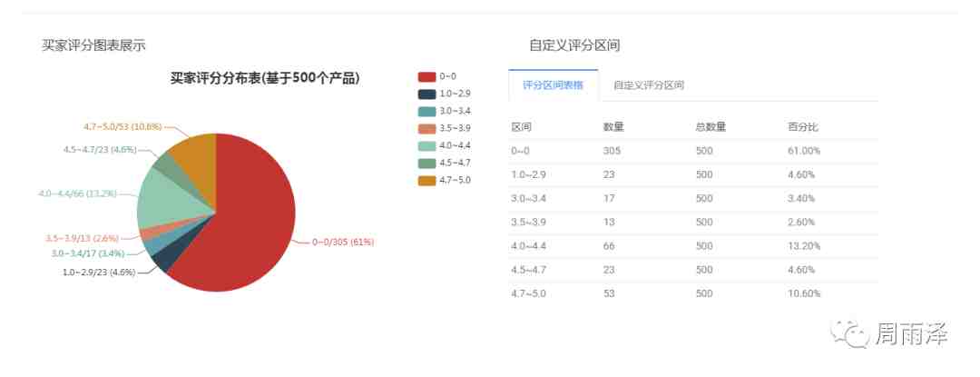Click the 百分比 column header

point(803,127)
